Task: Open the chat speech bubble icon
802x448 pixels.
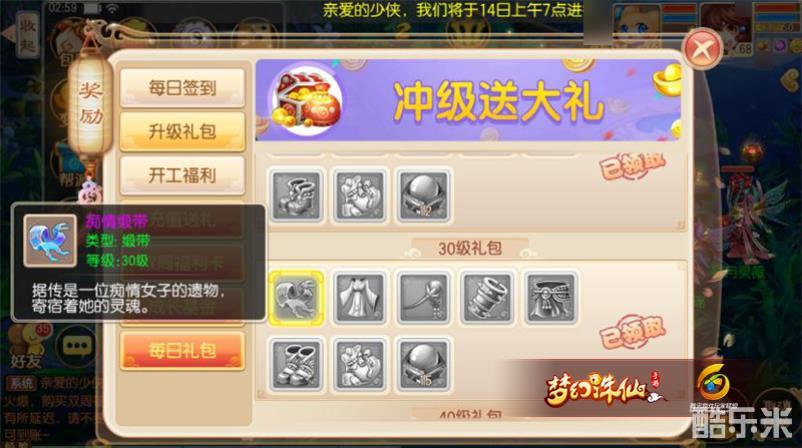Action: point(77,346)
